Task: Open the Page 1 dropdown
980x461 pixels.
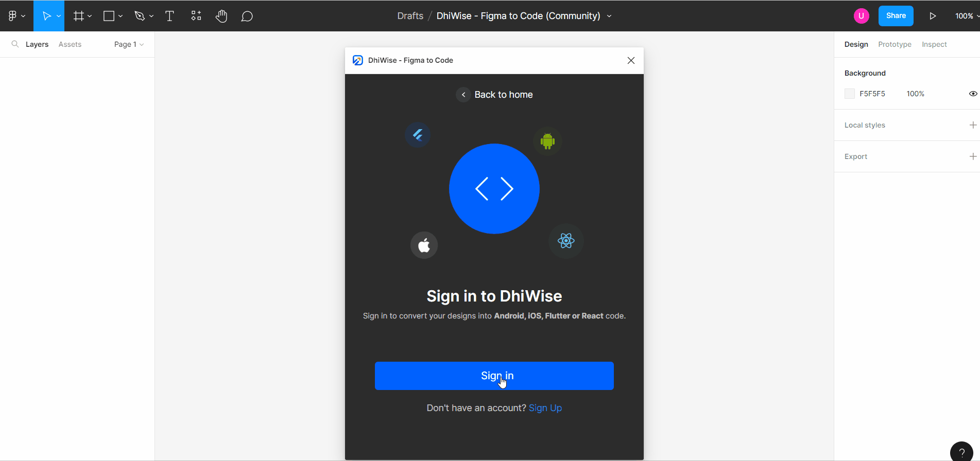Action: pos(129,44)
